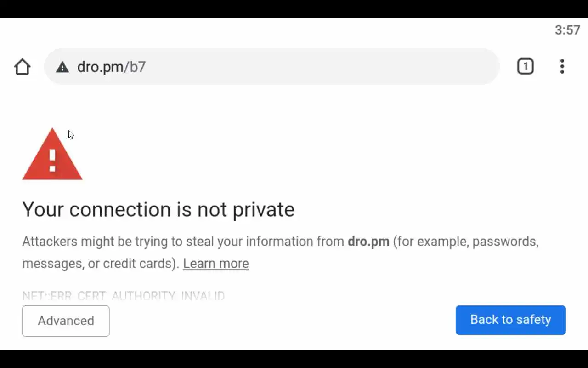Follow the Learn more link
588x368 pixels.
pos(215,264)
